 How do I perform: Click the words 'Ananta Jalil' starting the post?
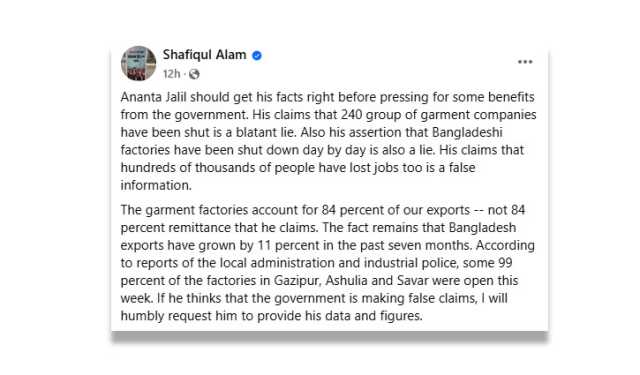click(153, 98)
